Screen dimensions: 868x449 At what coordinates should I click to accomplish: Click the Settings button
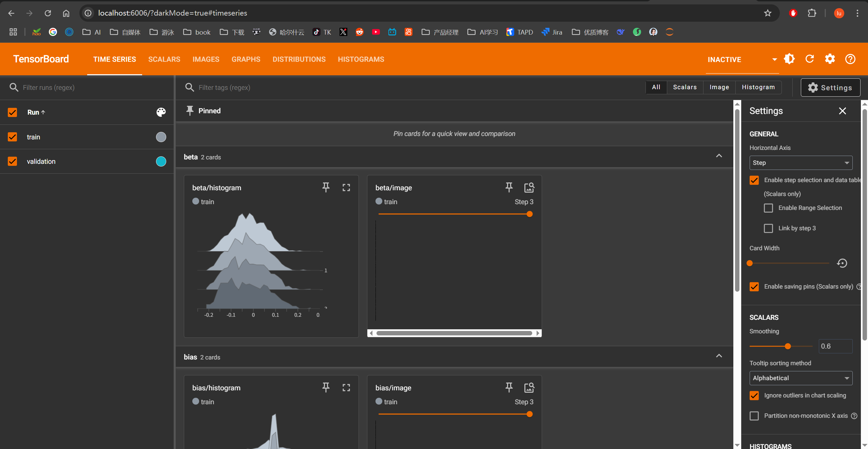[830, 87]
